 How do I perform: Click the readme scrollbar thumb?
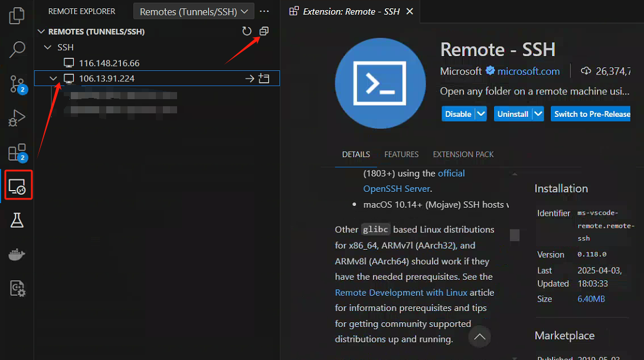pos(514,235)
